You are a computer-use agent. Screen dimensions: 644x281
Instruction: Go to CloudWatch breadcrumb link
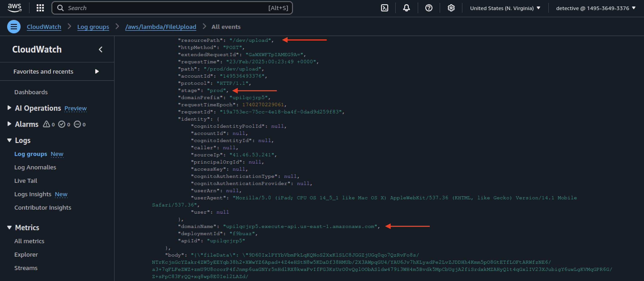click(x=44, y=27)
